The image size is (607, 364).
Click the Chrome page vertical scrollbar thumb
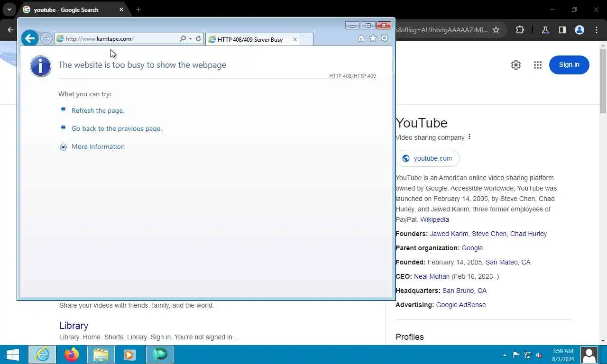click(603, 81)
